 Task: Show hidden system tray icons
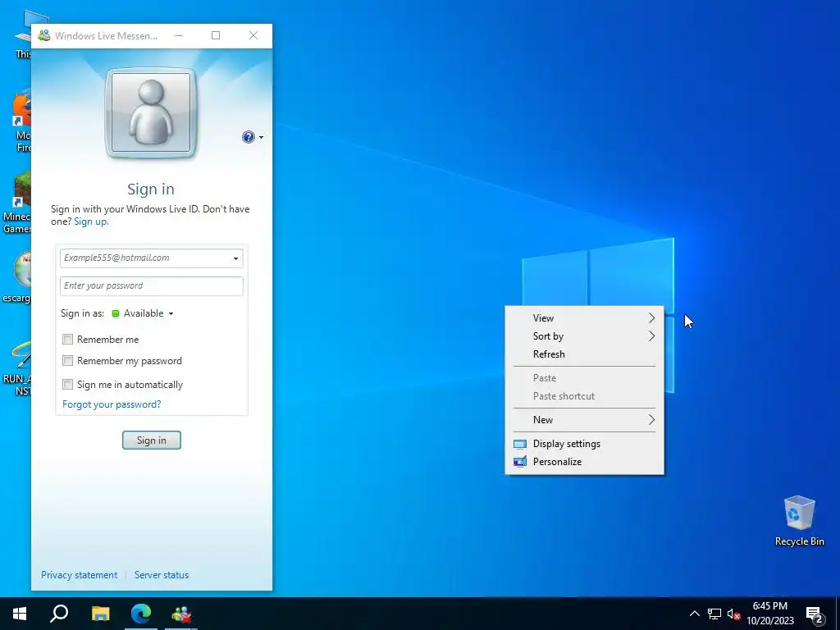(694, 614)
